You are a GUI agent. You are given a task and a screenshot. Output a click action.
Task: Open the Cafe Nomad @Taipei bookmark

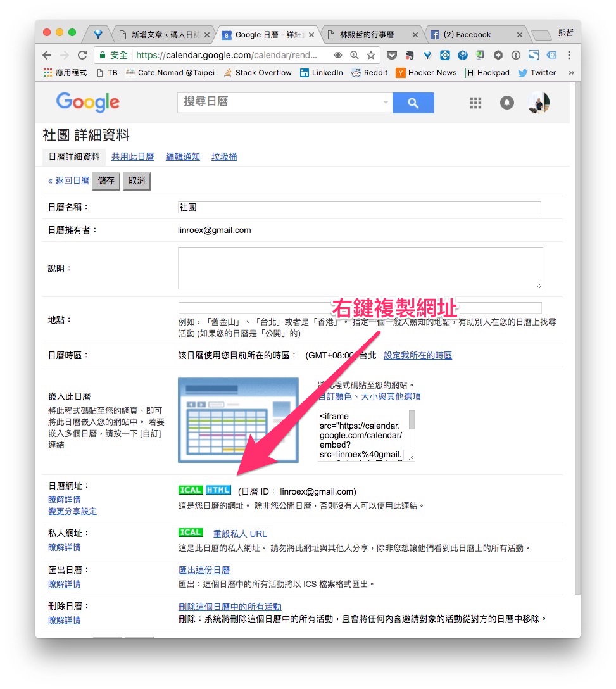click(170, 72)
